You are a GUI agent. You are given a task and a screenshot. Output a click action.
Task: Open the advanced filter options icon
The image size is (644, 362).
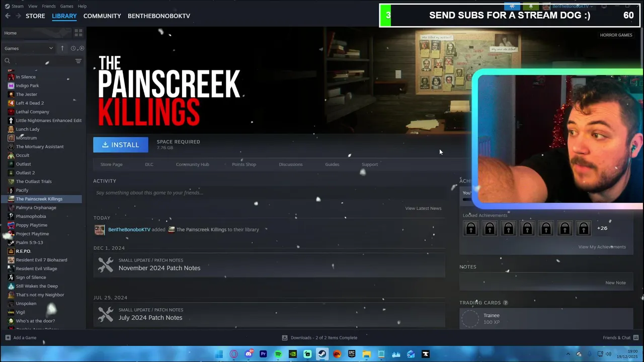(x=78, y=61)
